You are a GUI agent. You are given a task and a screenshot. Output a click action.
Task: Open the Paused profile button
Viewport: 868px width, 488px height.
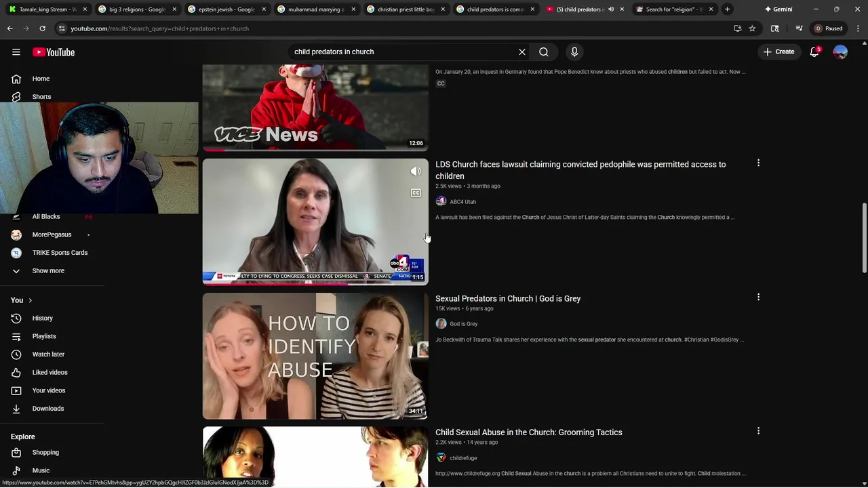click(x=829, y=28)
